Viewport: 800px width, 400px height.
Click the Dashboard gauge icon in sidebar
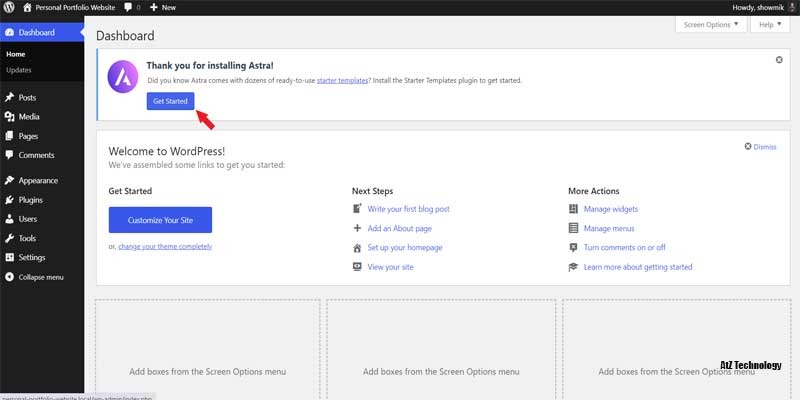click(x=9, y=32)
